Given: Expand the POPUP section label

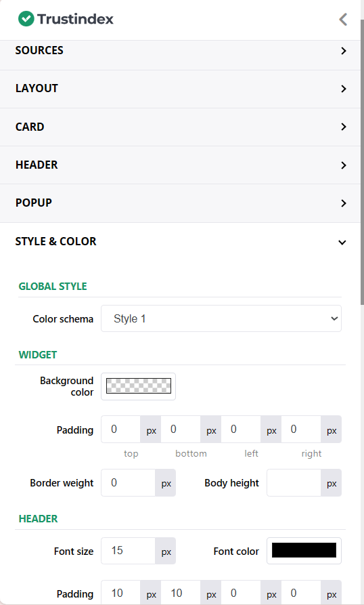Looking at the screenshot, I should pyautogui.click(x=34, y=203).
